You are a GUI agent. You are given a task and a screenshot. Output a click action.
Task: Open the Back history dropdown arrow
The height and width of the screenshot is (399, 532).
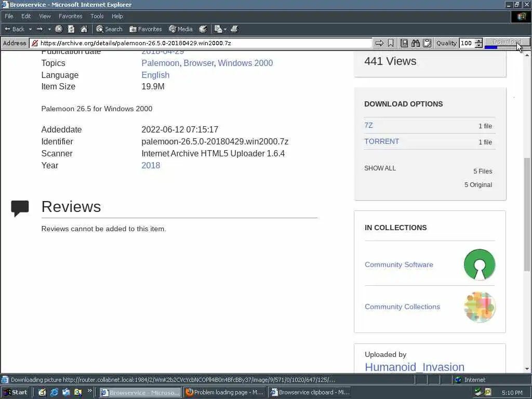pos(30,29)
